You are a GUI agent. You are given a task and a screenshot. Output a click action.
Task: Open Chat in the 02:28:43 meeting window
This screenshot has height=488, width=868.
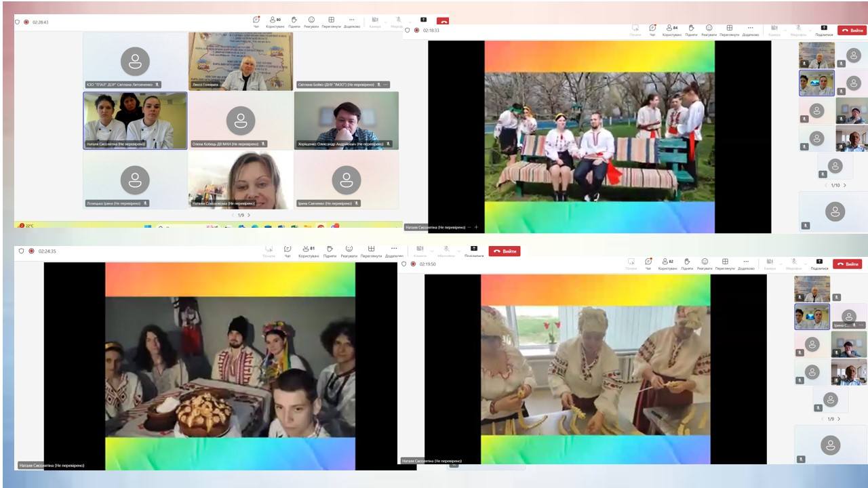point(256,20)
